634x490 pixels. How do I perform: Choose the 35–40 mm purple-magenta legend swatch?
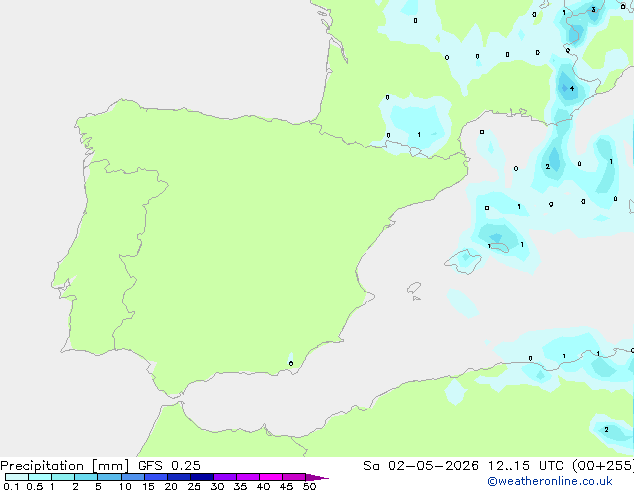click(247, 477)
